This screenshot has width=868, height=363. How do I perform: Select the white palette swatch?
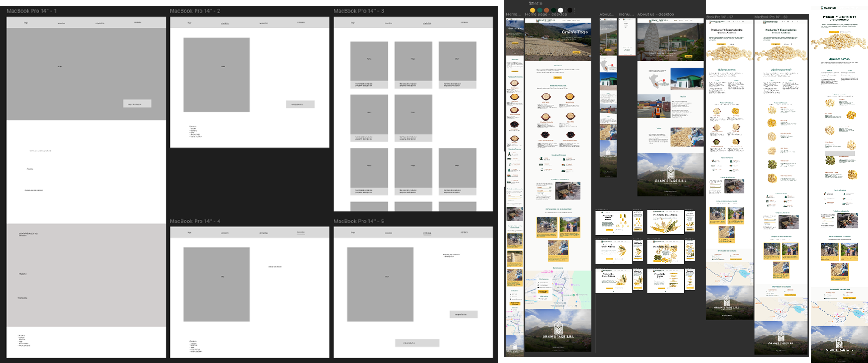pos(561,10)
